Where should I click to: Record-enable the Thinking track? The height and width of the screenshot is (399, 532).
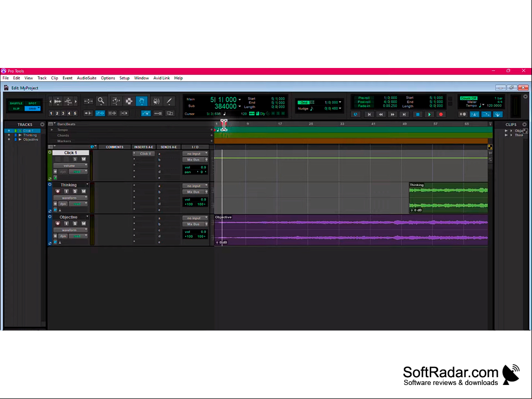tap(58, 191)
